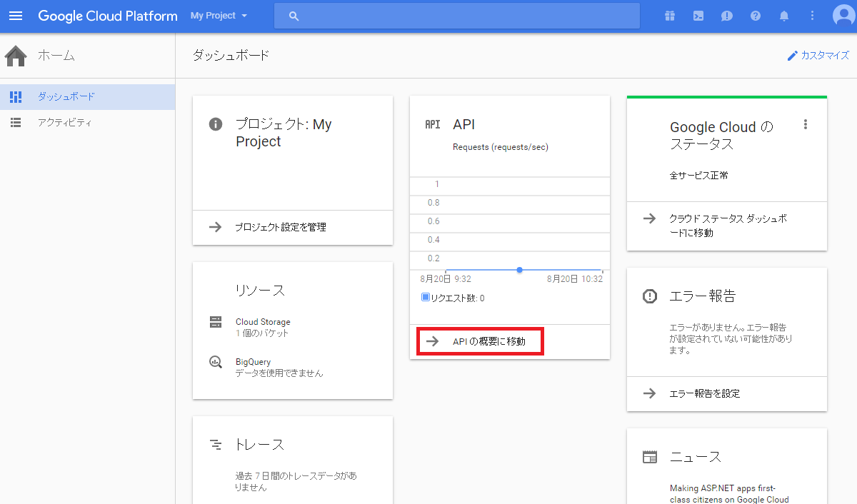This screenshot has width=857, height=504.
Task: Click the BigQuery magnifier icon
Action: 216,362
